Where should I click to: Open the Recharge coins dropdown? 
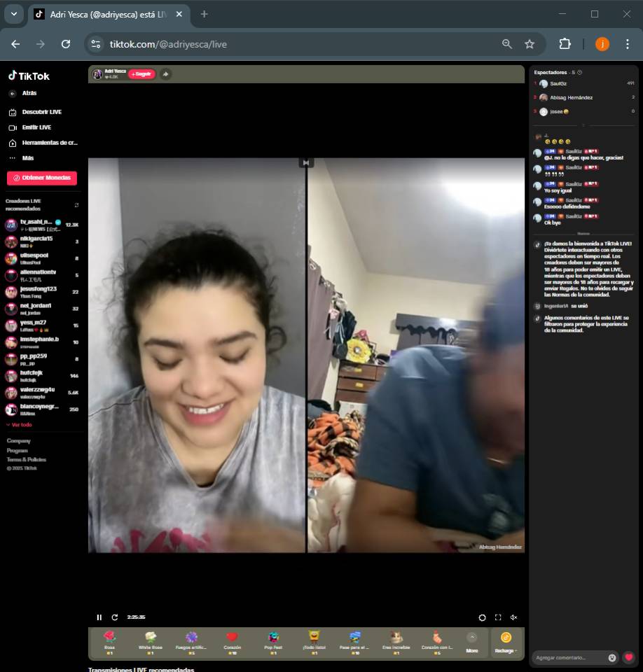[x=506, y=641]
